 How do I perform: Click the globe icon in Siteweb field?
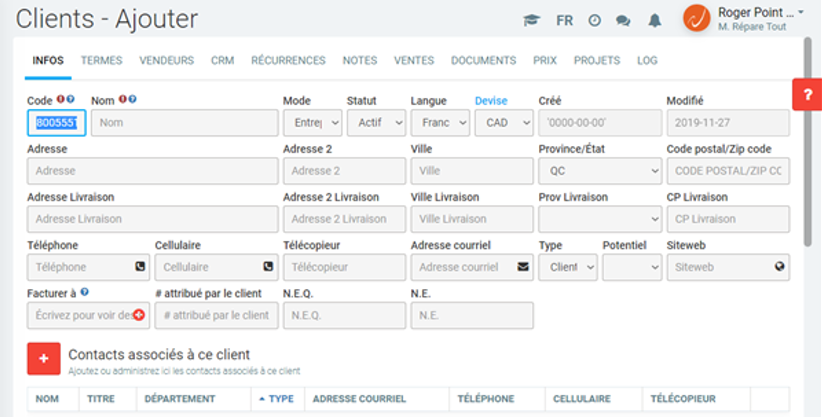(x=778, y=267)
